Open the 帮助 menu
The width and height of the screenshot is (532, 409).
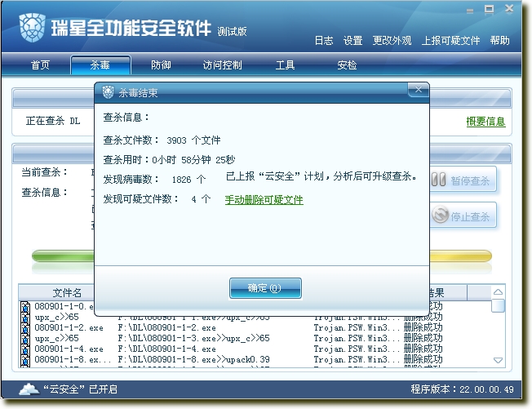[x=499, y=40]
